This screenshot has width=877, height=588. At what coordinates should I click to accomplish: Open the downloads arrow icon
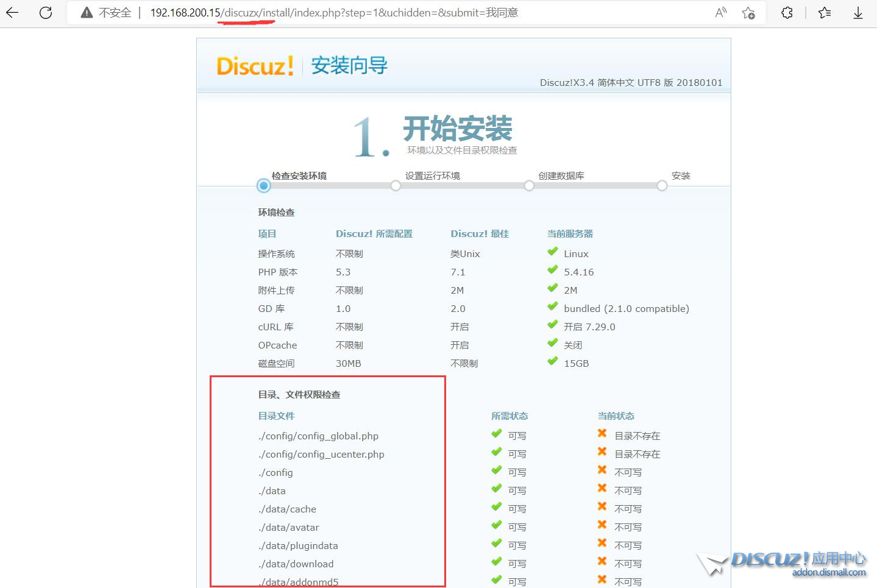[x=857, y=13]
